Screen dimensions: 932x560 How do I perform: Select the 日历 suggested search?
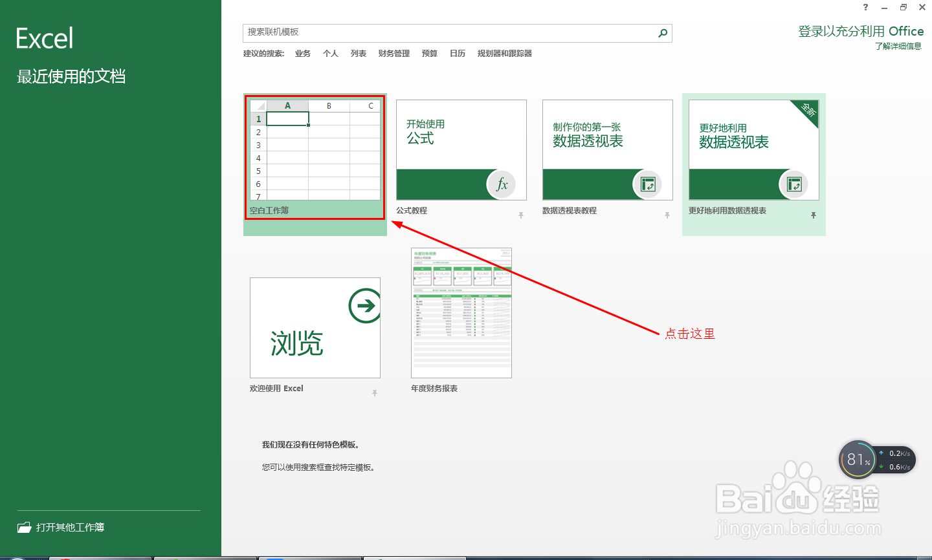[458, 54]
